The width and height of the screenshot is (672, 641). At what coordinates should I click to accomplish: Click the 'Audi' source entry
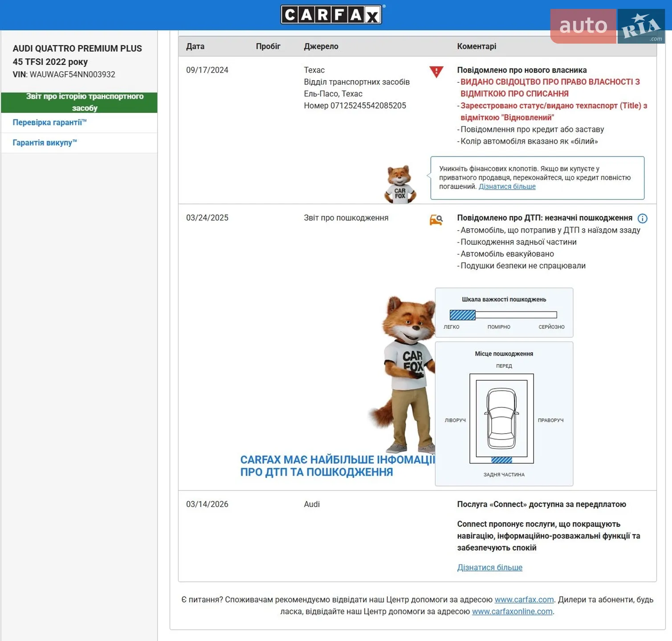(312, 504)
